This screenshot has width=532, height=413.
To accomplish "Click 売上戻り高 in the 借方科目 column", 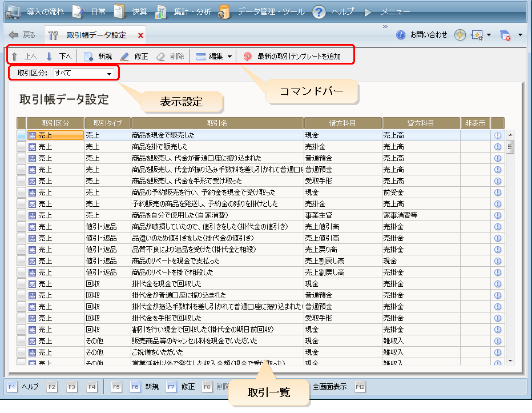I will tap(343, 250).
